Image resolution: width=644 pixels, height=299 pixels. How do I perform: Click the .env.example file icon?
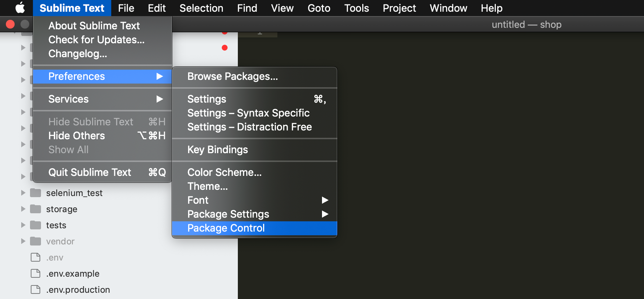35,273
